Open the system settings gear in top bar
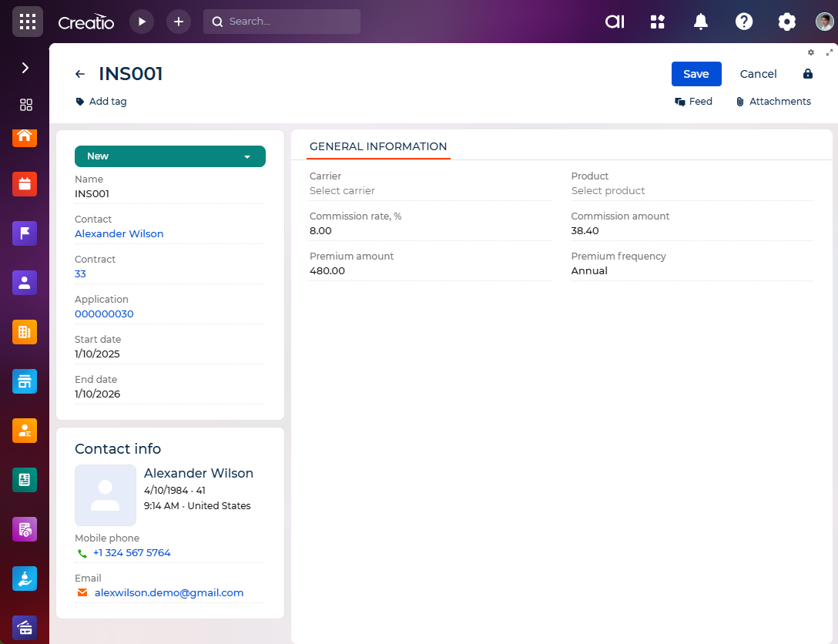 click(786, 22)
